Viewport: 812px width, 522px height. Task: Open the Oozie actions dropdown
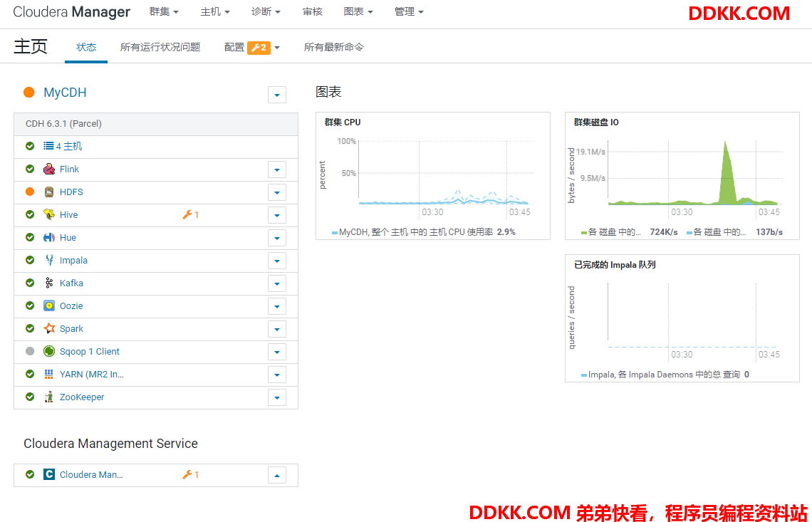pyautogui.click(x=277, y=306)
